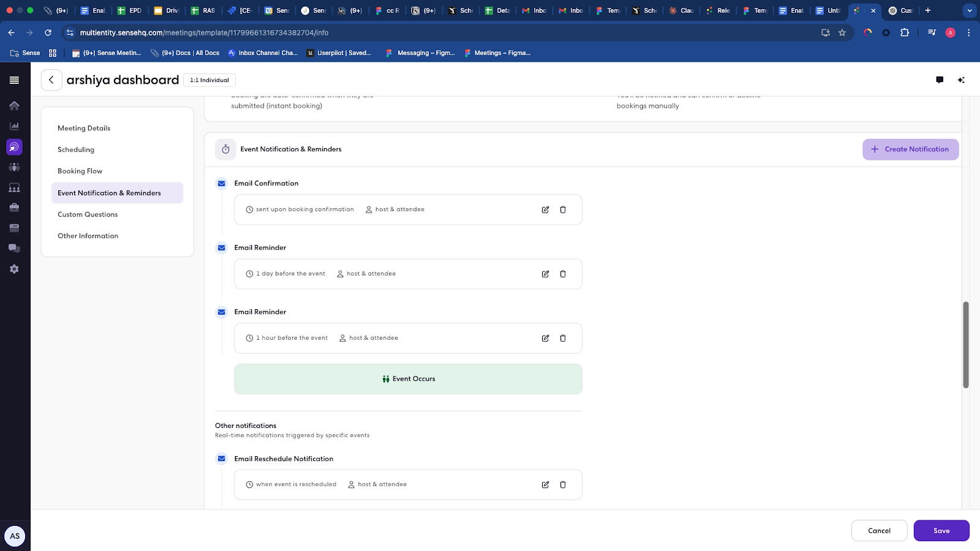Viewport: 980px width, 551px height.
Task: Open the Chrome three-dot menu
Action: tap(968, 32)
